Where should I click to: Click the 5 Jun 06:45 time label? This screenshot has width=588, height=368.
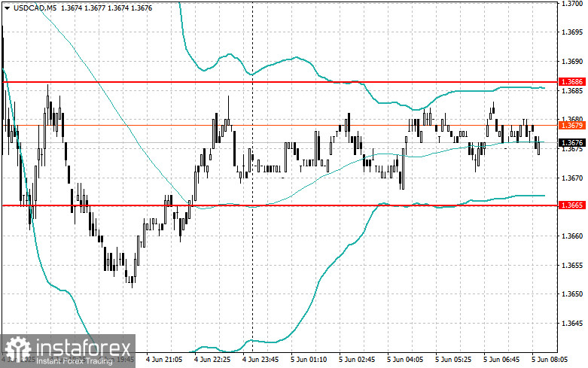point(501,360)
